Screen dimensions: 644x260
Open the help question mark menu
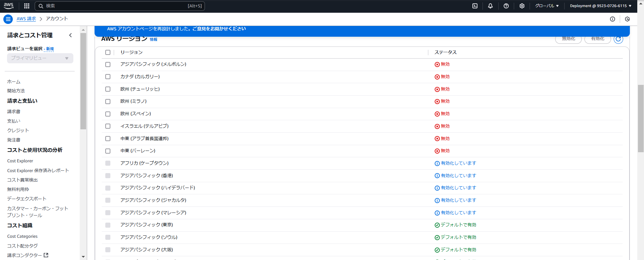point(506,6)
